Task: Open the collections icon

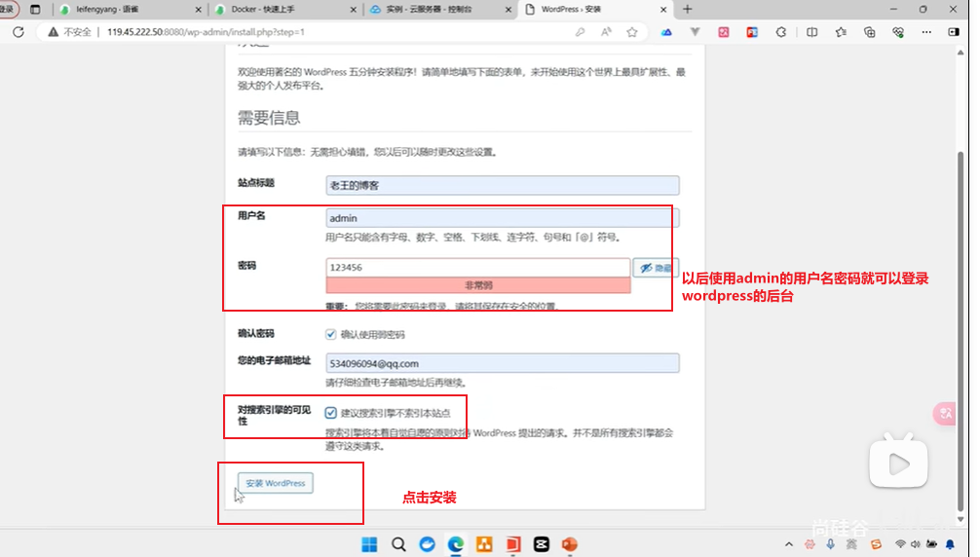Action: 869,32
